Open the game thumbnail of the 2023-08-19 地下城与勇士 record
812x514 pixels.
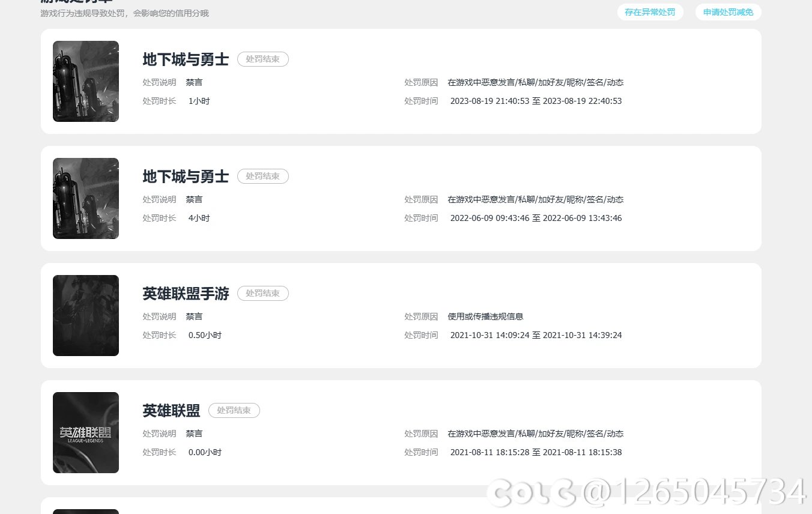click(x=86, y=81)
